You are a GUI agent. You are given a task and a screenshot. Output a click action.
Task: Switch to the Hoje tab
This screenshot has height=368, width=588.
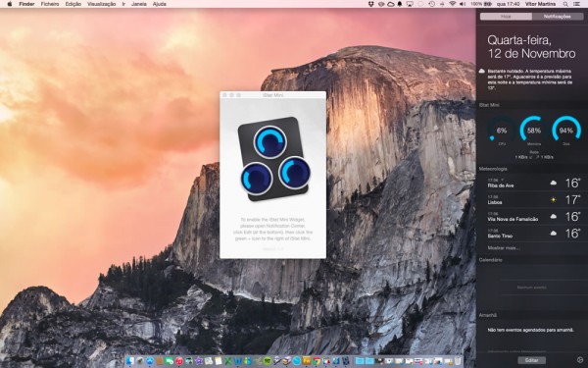click(x=506, y=17)
